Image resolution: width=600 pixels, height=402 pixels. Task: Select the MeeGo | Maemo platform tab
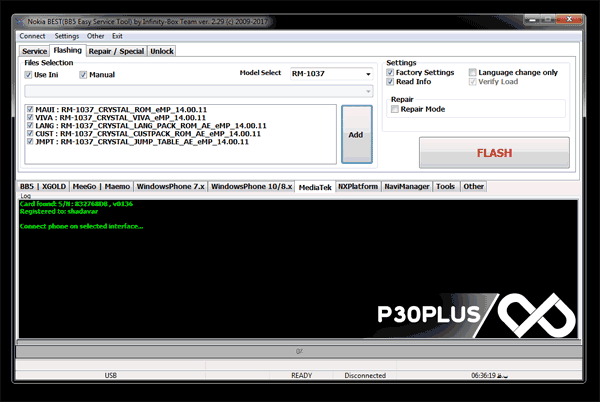click(x=101, y=187)
